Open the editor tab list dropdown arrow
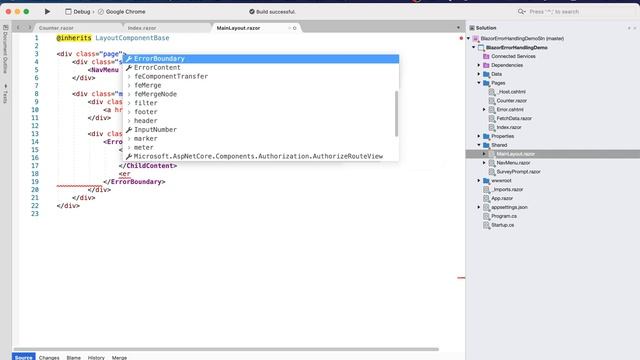The image size is (640, 360). (x=458, y=28)
